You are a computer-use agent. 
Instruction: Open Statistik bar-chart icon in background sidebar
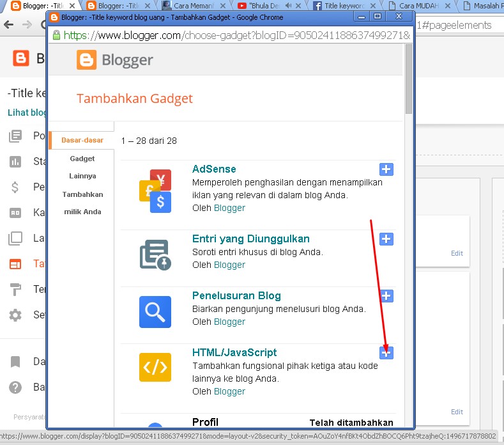[15, 162]
